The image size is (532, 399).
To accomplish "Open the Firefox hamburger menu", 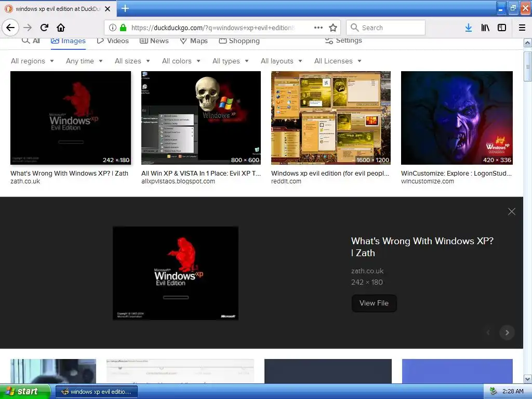I will [x=522, y=28].
